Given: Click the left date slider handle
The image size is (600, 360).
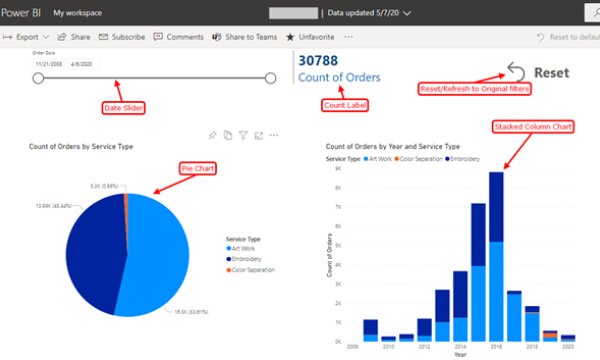Looking at the screenshot, I should tap(38, 78).
